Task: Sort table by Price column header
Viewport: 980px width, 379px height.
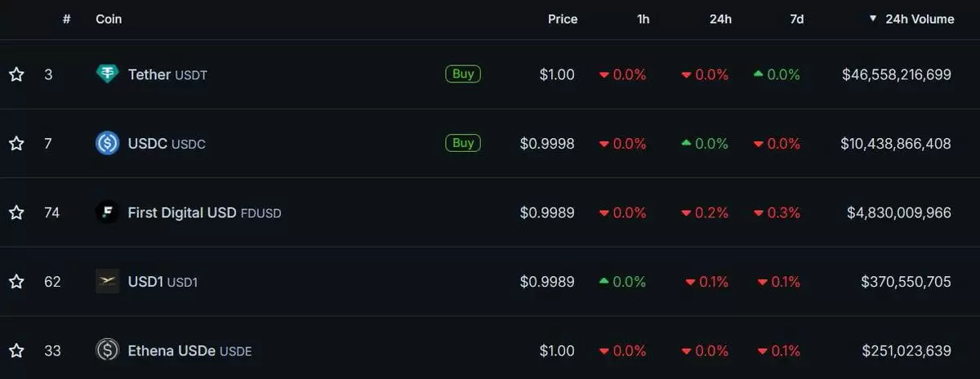Action: tap(562, 19)
